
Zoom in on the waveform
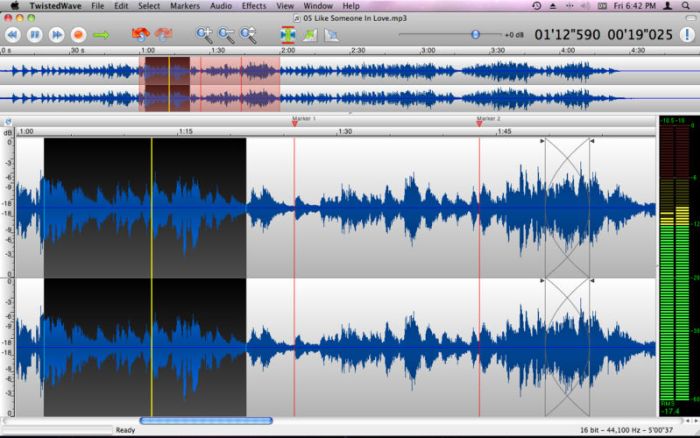204,35
